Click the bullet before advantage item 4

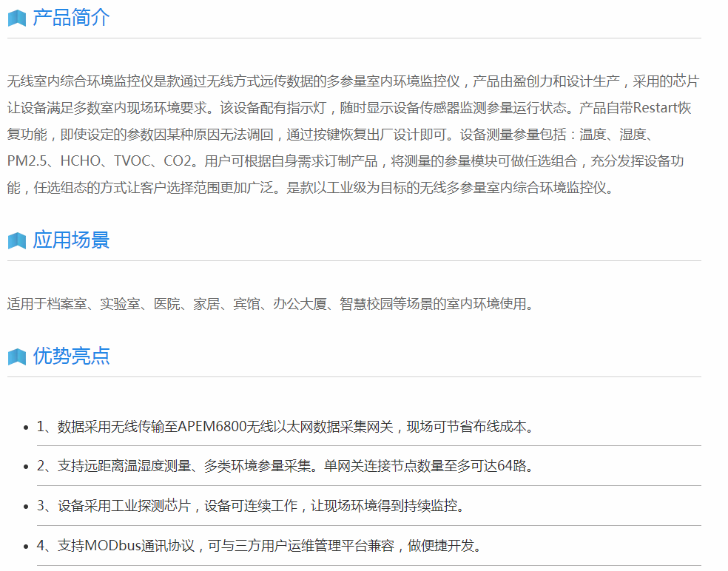pyautogui.click(x=27, y=547)
